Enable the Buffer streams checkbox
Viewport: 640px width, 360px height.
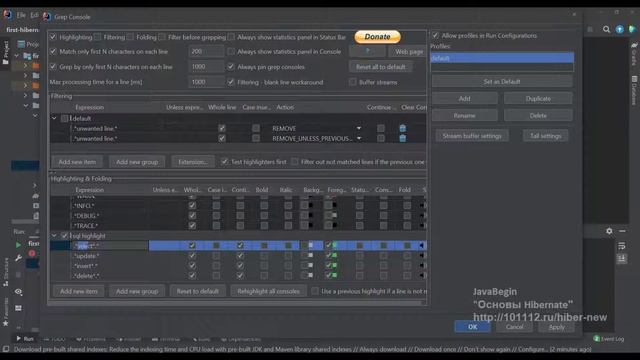point(353,82)
